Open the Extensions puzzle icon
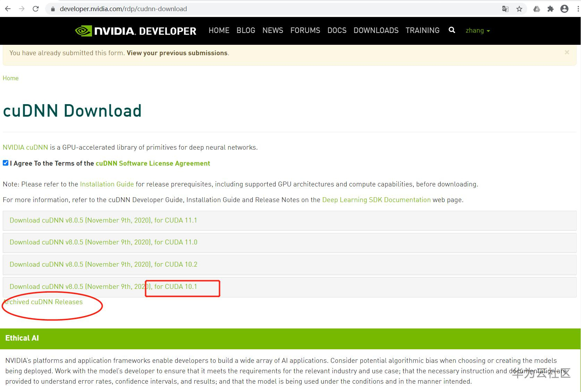This screenshot has height=392, width=581. (550, 9)
